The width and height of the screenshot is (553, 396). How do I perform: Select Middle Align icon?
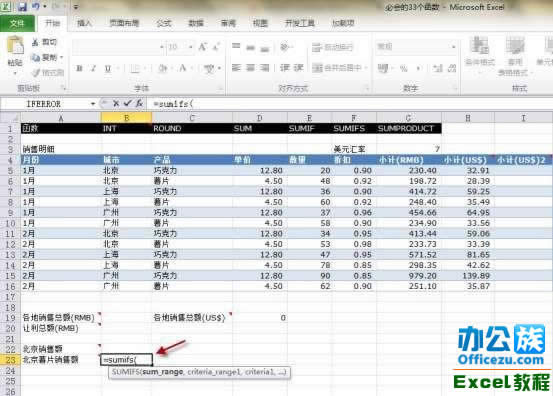(x=250, y=47)
